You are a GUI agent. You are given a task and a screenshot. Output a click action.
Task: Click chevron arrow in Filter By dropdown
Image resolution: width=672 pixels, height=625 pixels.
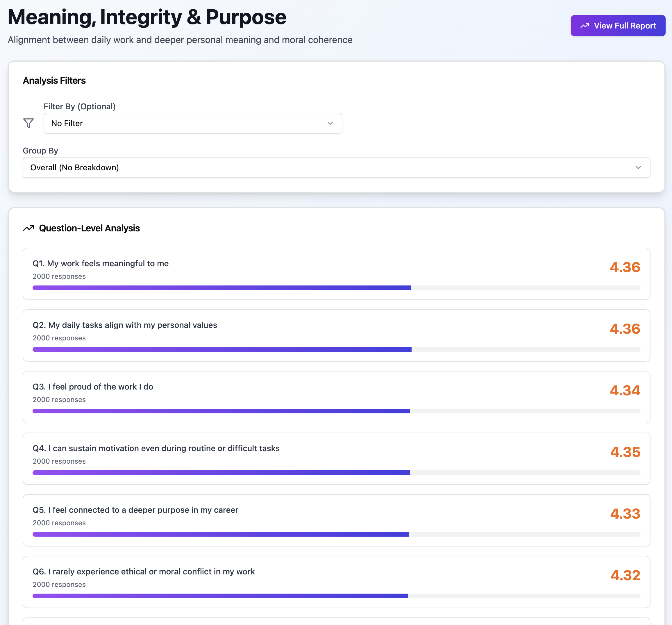pyautogui.click(x=330, y=123)
